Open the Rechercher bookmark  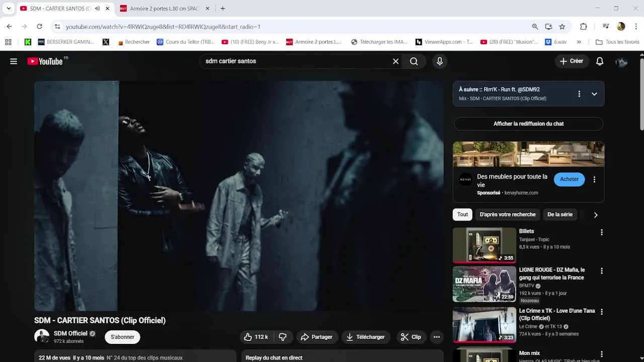click(133, 42)
